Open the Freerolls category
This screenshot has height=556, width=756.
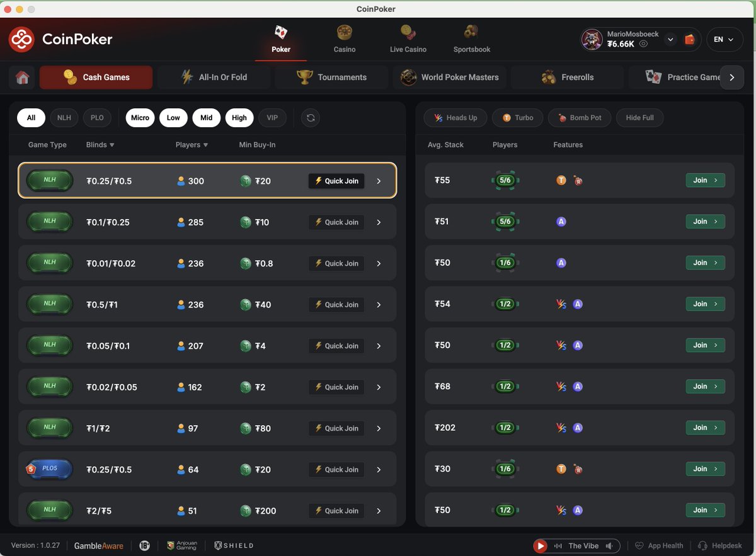(568, 77)
